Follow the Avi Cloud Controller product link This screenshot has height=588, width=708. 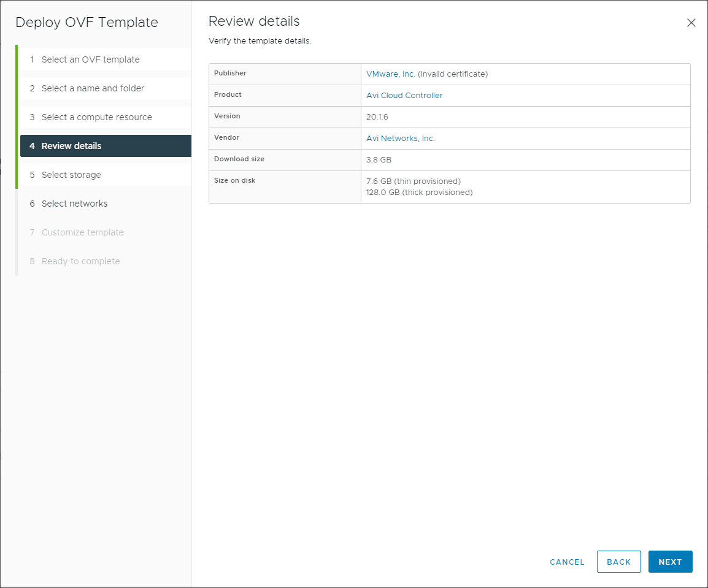(x=404, y=96)
